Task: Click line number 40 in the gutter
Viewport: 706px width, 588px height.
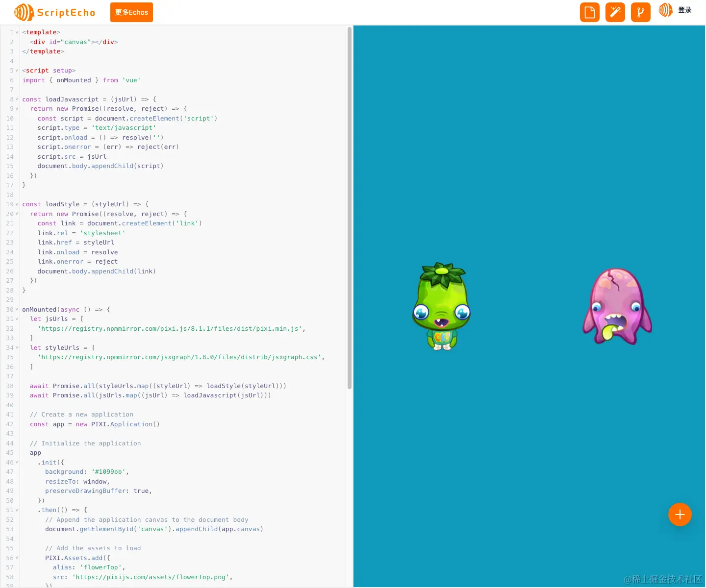Action: coord(10,405)
